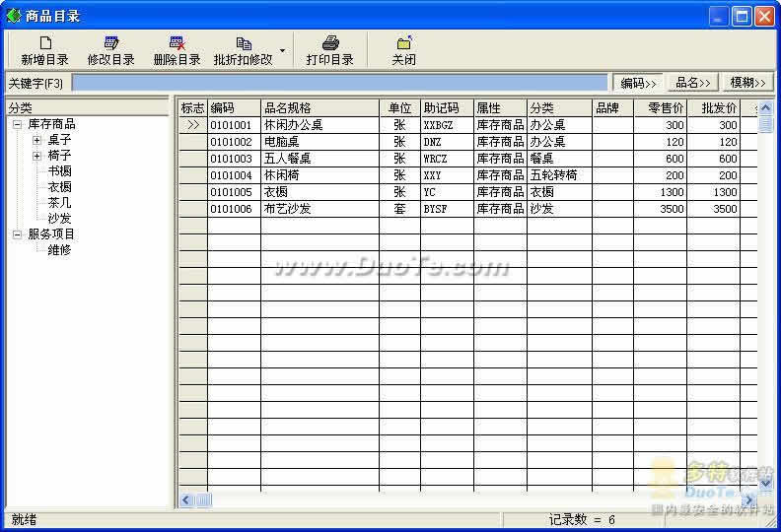This screenshot has width=781, height=532.
Task: Open dropdown arrow next to 批折扣修改
Action: pos(283,49)
